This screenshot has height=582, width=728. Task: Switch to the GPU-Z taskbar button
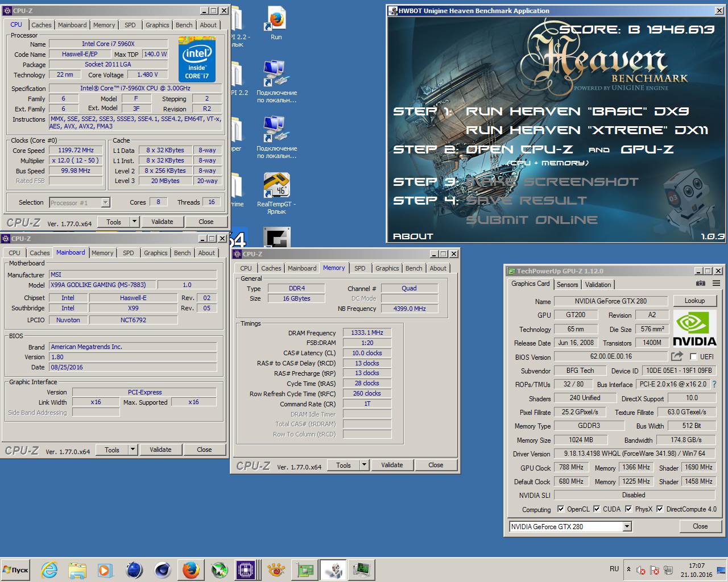pyautogui.click(x=305, y=569)
